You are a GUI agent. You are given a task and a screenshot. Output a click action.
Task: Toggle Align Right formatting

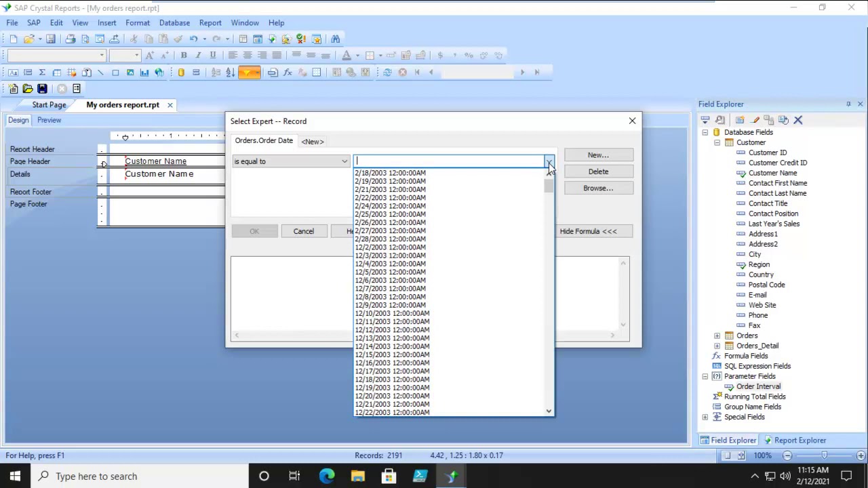[262, 55]
